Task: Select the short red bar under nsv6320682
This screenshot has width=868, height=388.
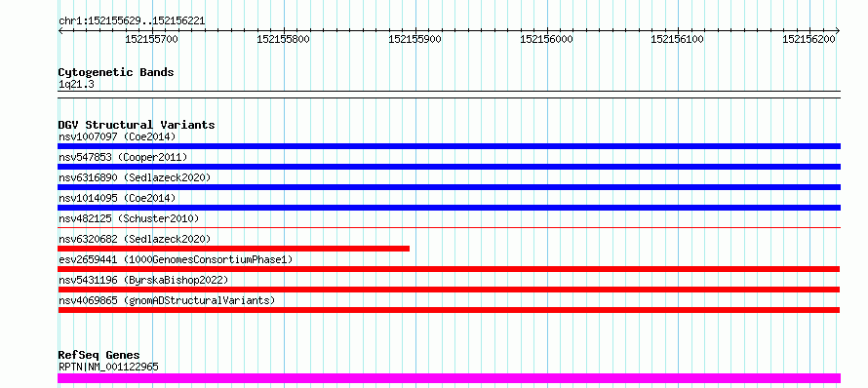Action: (234, 249)
